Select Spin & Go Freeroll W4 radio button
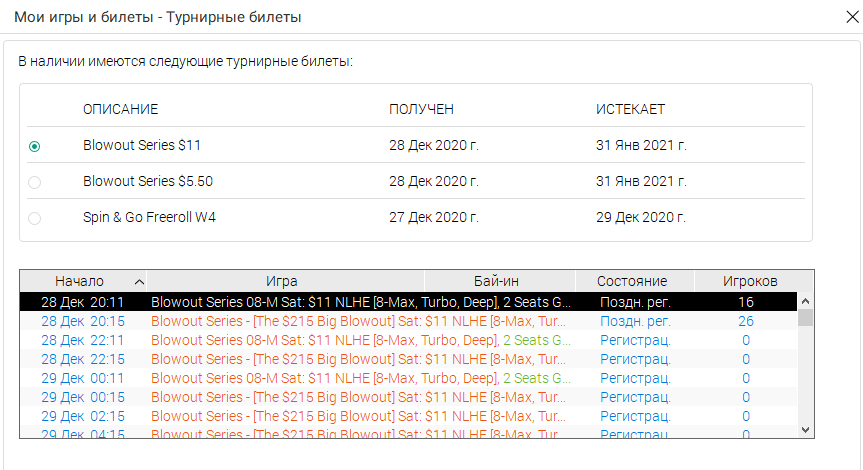 [x=35, y=218]
